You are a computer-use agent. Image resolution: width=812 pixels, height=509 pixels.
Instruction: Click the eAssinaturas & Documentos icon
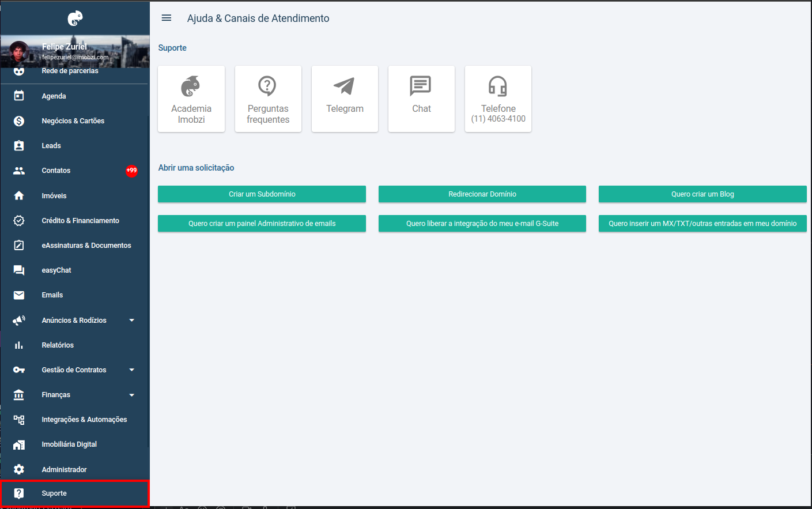coord(19,246)
